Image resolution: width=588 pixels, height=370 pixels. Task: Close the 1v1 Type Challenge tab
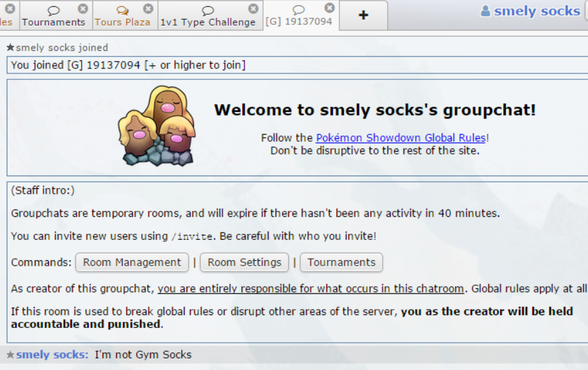click(254, 9)
